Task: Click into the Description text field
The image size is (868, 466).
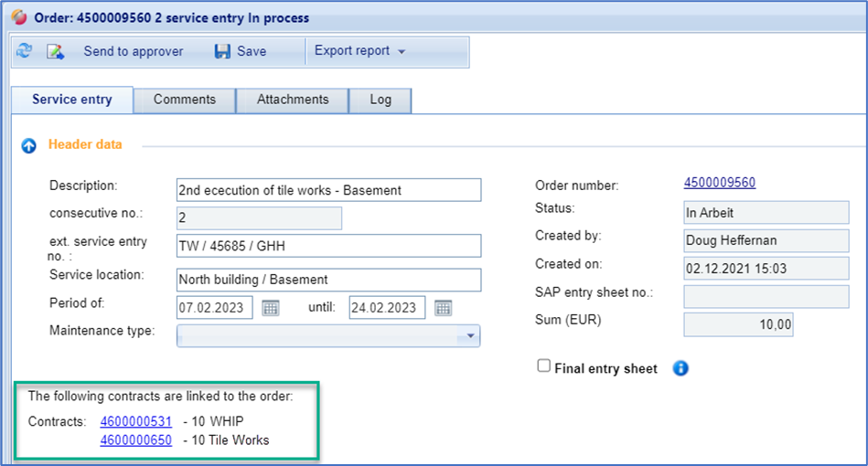Action: (x=327, y=190)
